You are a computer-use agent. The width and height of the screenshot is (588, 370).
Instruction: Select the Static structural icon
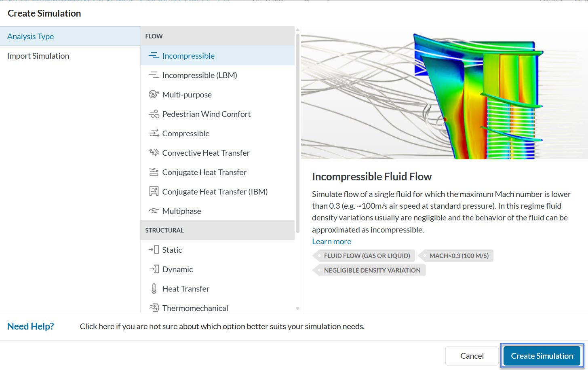pyautogui.click(x=154, y=250)
